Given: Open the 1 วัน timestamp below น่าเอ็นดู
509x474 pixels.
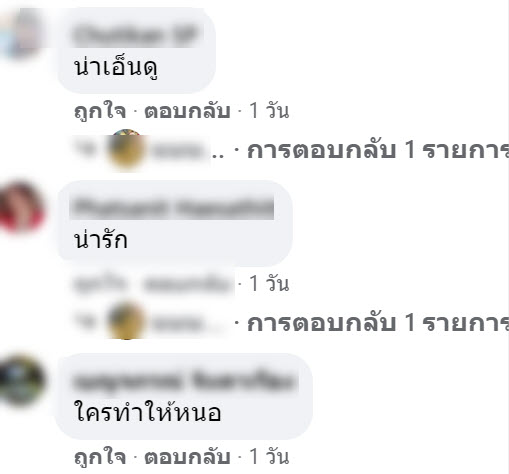Looking at the screenshot, I should (x=269, y=111).
